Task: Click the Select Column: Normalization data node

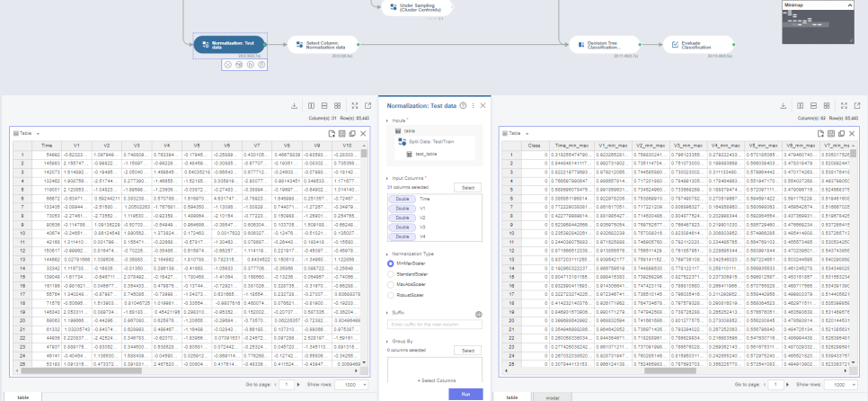Action: pyautogui.click(x=323, y=44)
